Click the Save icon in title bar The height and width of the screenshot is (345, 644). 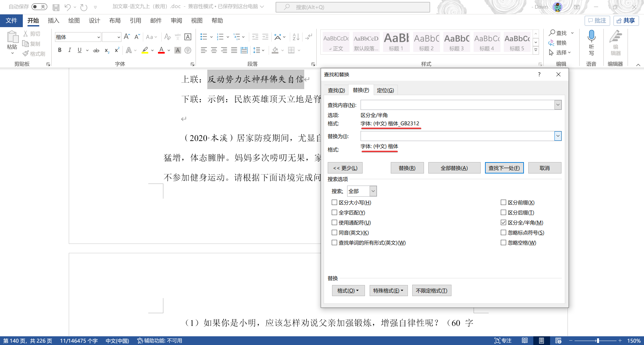coord(56,7)
